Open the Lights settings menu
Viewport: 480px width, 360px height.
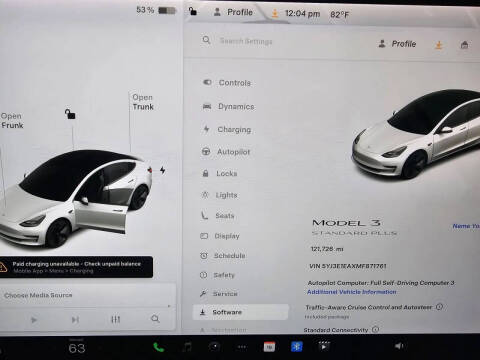(220, 195)
